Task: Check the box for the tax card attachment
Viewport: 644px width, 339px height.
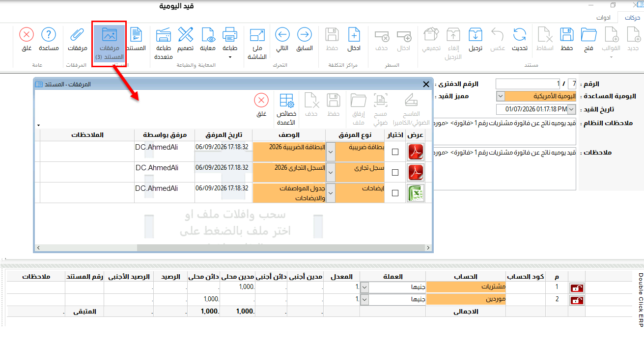Action: [x=395, y=152]
